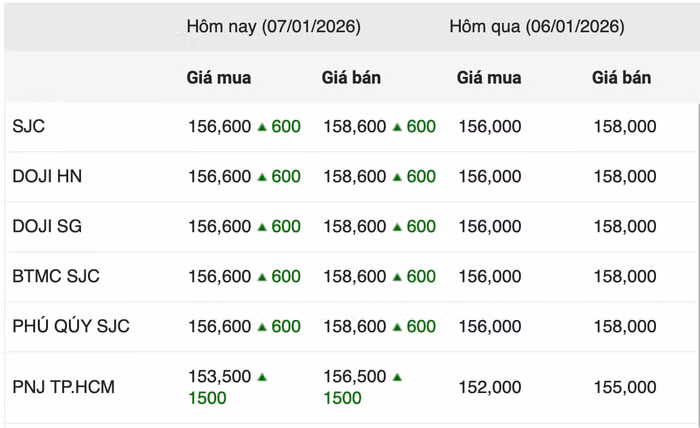Click the up arrow in DOJI SG sell price
Viewport: 700px width, 428px height.
[397, 227]
